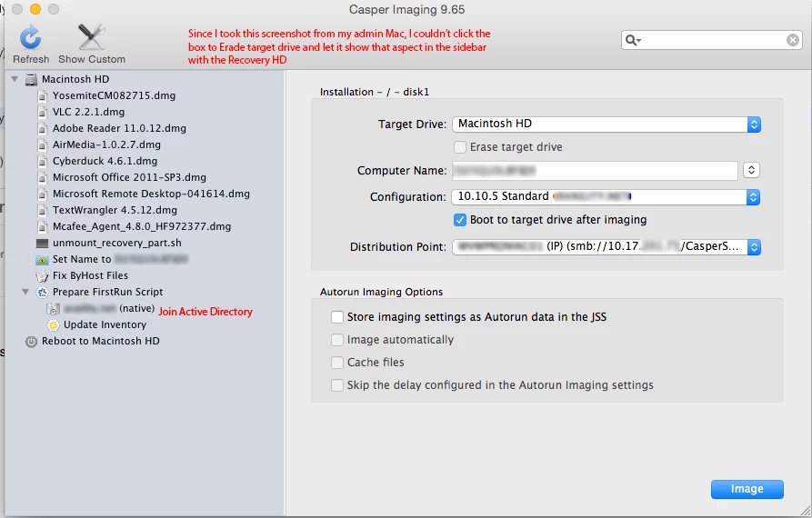This screenshot has width=812, height=518.
Task: Select AirMedia-1.0.2.7.dmg row text
Action: [106, 144]
